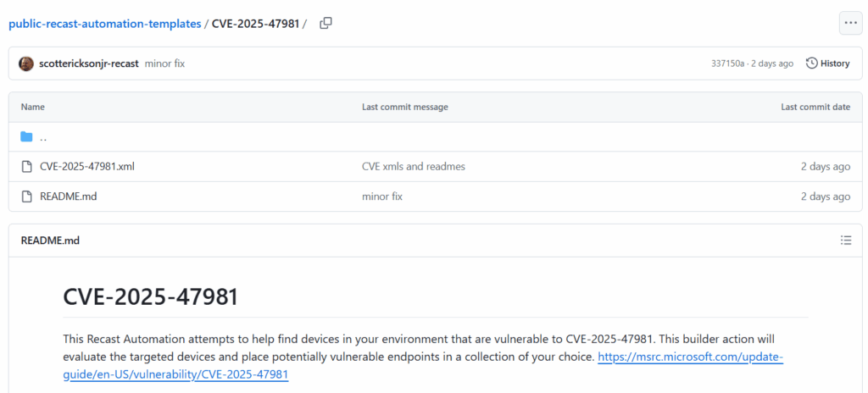Open the msrc.microsoft.com vulnerability guide link
The height and width of the screenshot is (393, 868).
pyautogui.click(x=690, y=357)
